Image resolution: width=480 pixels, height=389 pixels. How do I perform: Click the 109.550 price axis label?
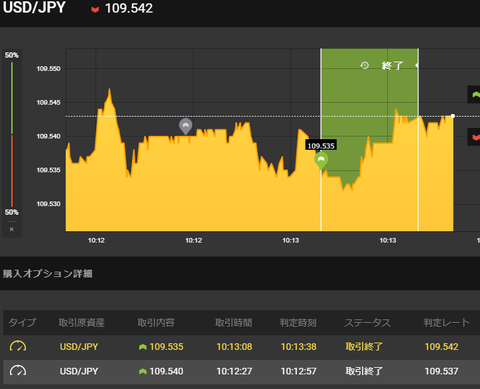49,69
